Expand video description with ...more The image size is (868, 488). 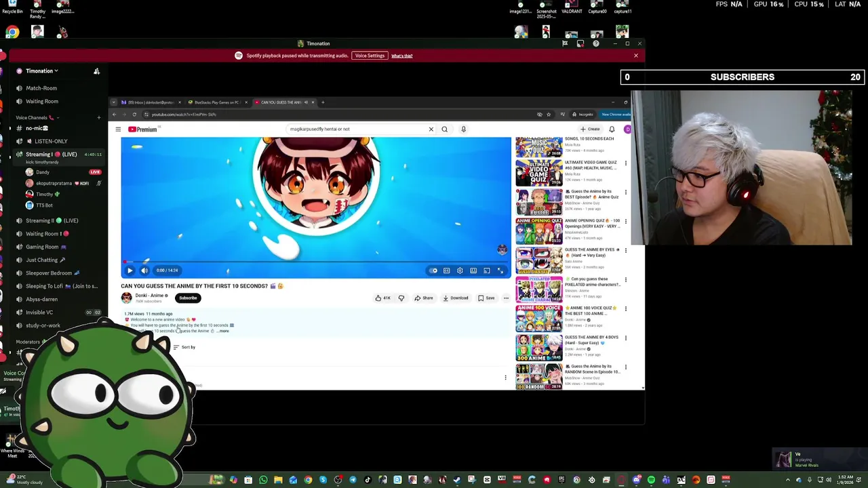click(x=223, y=331)
